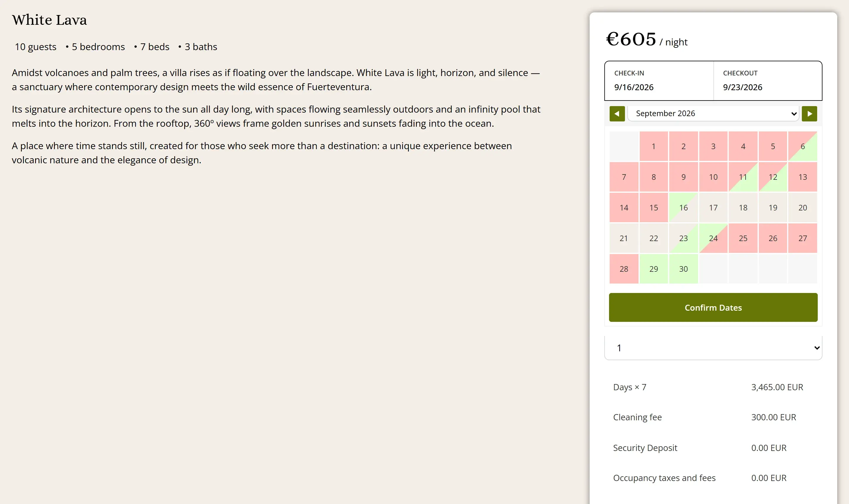Screen dimensions: 849x504
Task: Expand the guest count dropdown showing 1
Action: click(x=713, y=347)
